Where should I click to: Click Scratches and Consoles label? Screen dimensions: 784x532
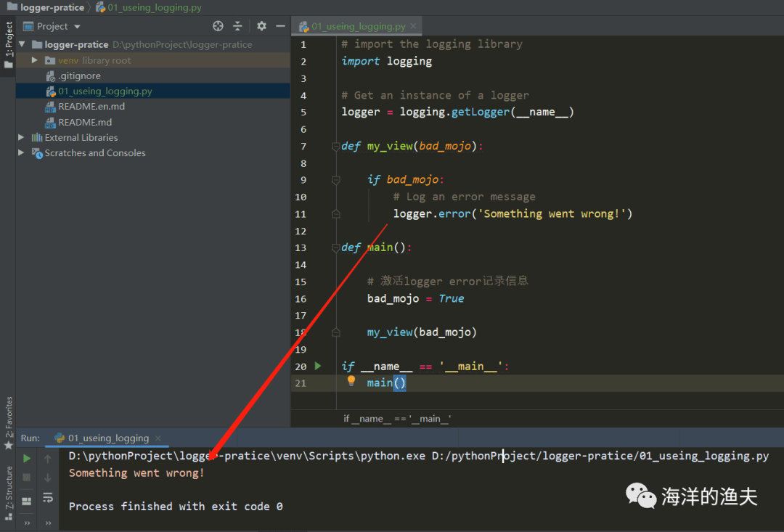(x=95, y=152)
